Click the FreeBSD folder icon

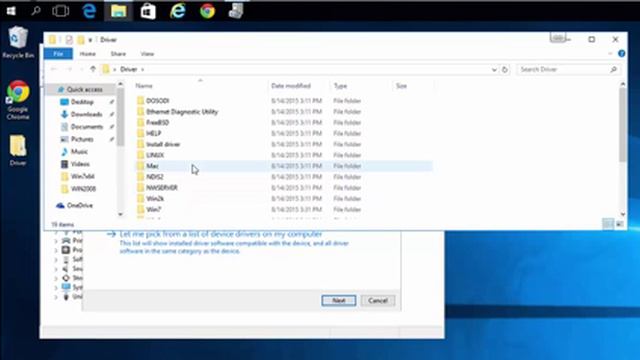pos(140,122)
